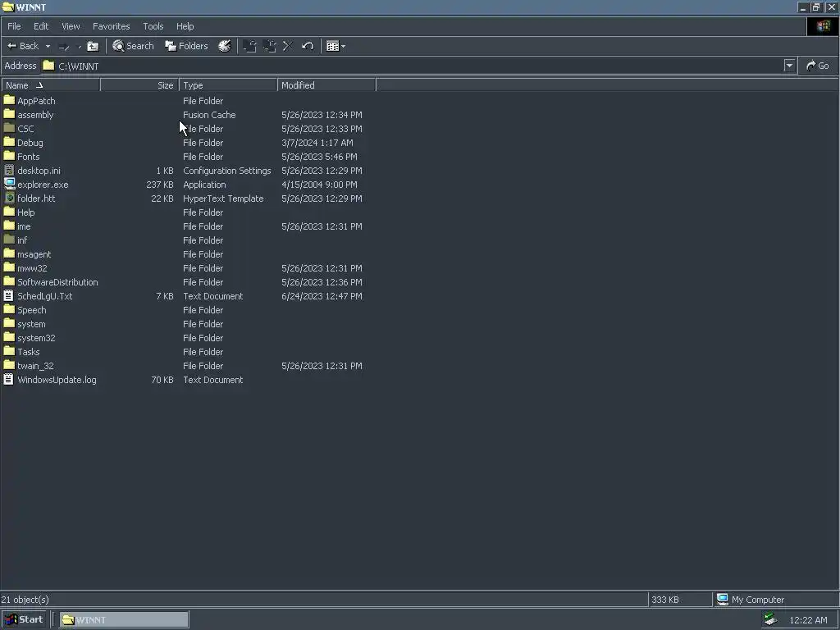Click the Delete X toolbar icon
The image size is (840, 630).
click(288, 46)
